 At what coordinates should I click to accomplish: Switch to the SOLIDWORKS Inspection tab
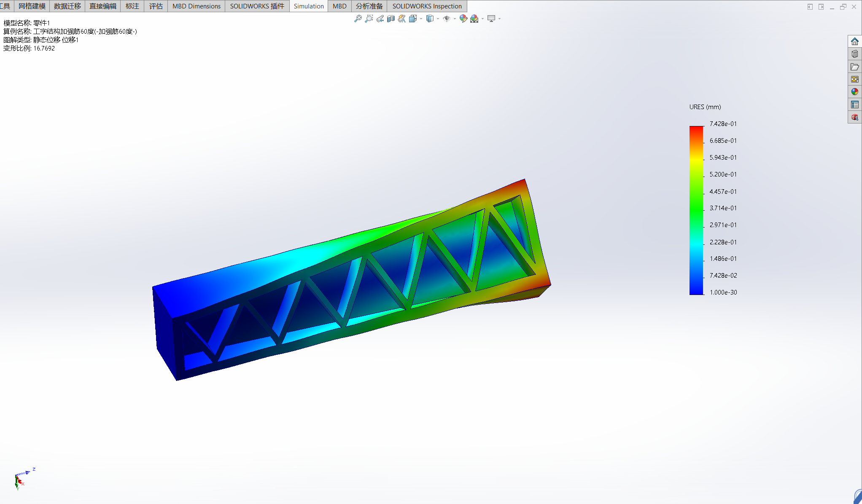pyautogui.click(x=427, y=6)
